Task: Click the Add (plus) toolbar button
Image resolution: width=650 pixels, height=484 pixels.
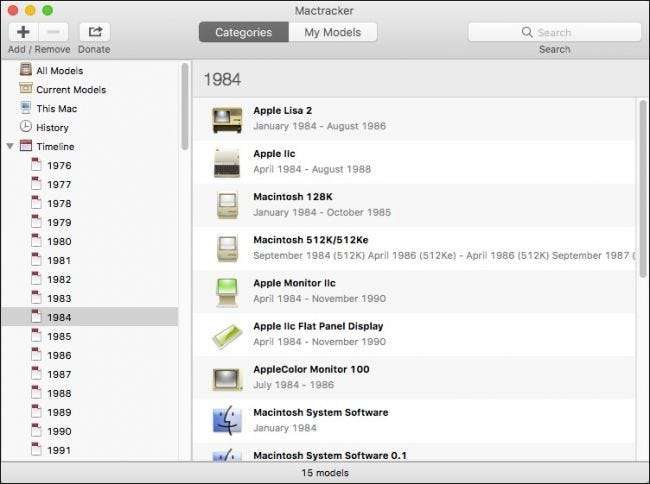Action: pos(23,32)
